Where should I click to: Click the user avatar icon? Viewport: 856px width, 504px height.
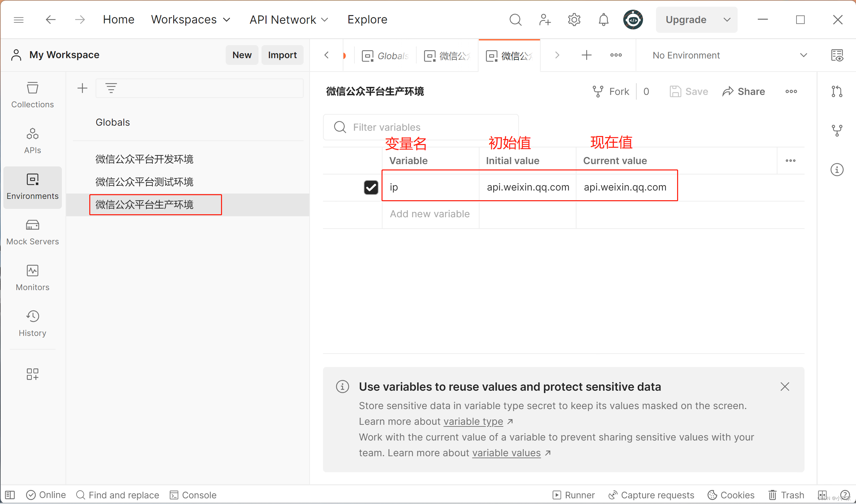633,20
